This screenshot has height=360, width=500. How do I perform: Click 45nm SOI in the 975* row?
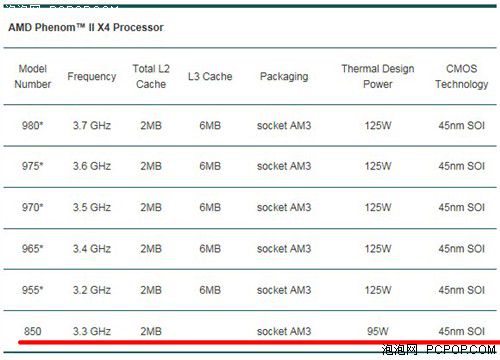tap(462, 166)
